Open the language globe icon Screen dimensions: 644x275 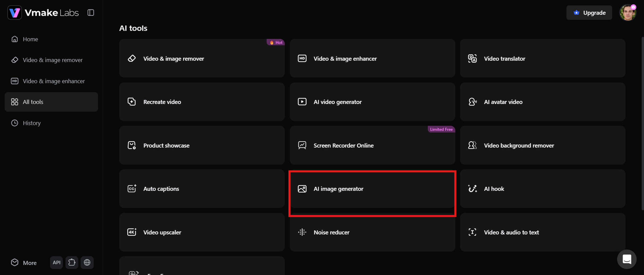click(87, 263)
